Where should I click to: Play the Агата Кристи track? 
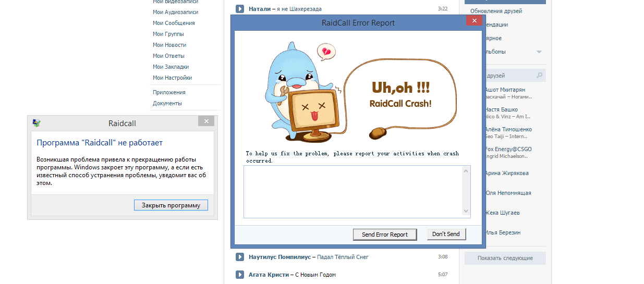(x=240, y=275)
